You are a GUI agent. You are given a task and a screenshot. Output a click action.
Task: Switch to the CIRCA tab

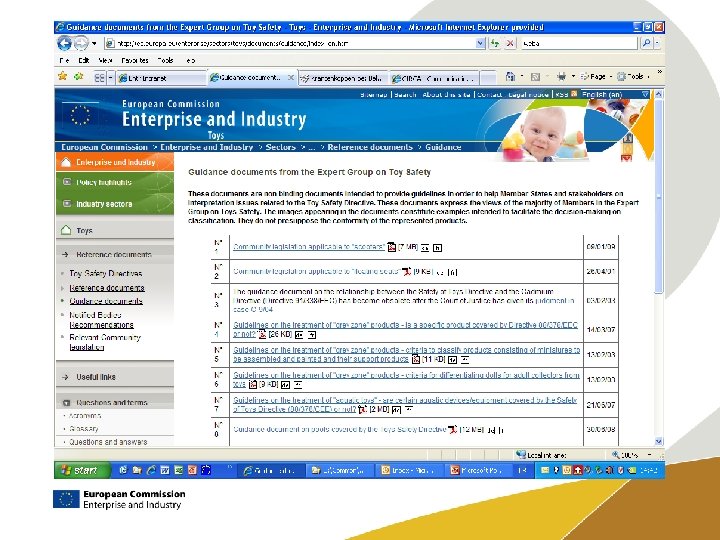(434, 78)
